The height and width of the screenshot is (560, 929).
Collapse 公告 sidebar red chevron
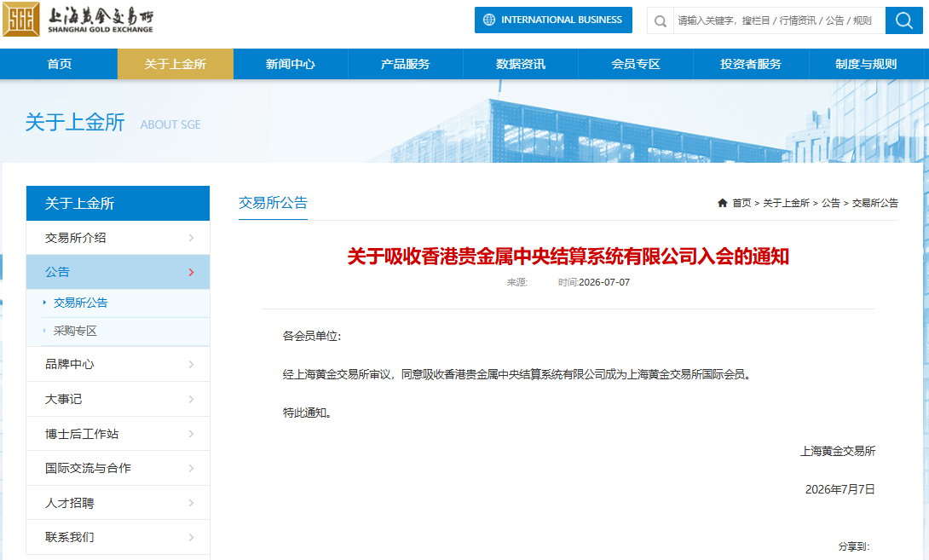(191, 272)
